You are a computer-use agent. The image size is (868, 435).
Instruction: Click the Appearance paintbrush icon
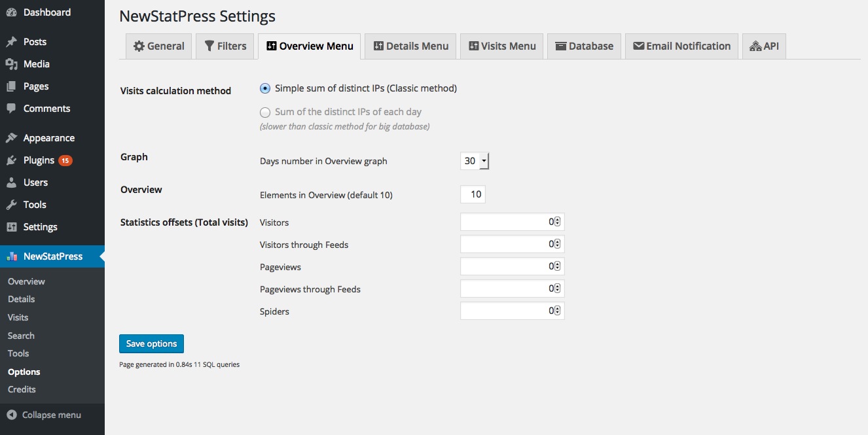tap(11, 138)
